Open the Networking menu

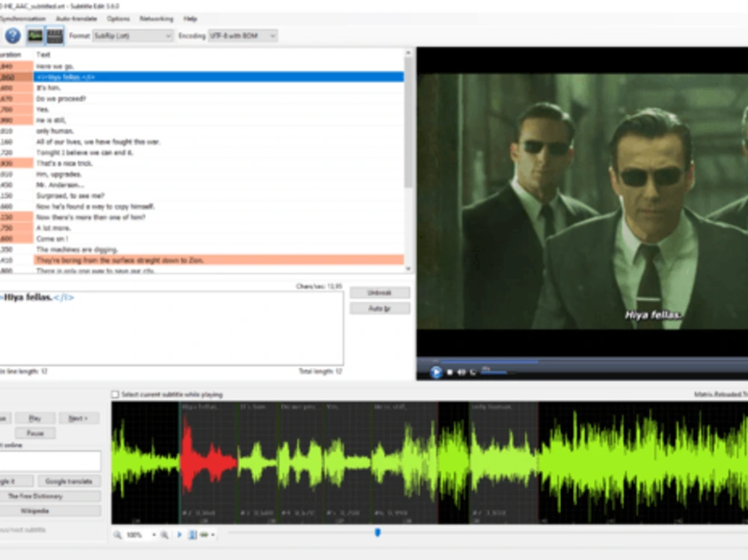tap(156, 19)
